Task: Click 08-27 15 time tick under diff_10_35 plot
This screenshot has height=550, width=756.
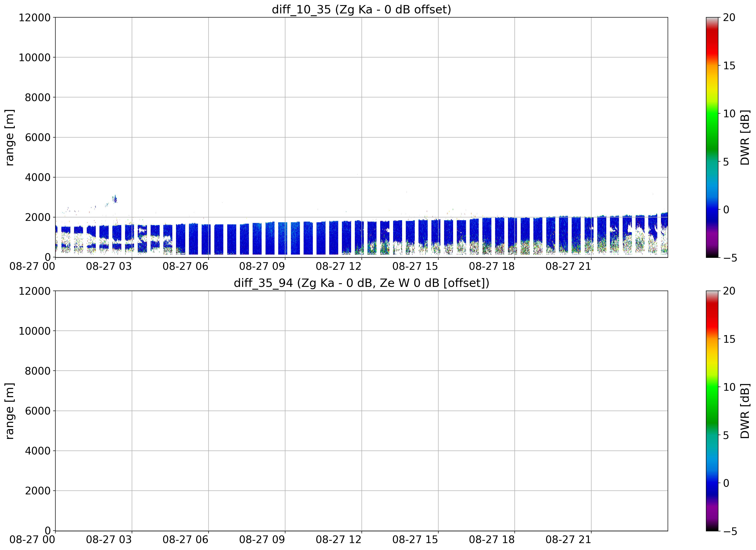Action: pyautogui.click(x=415, y=266)
